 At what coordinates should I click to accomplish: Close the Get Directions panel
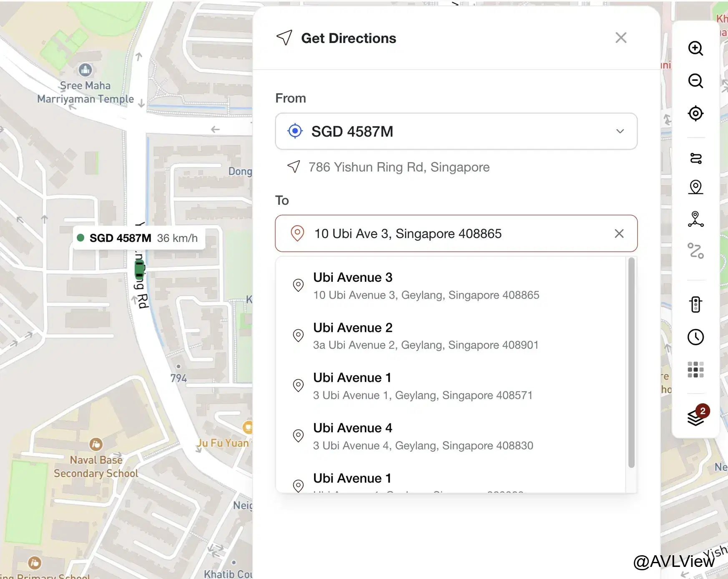click(621, 38)
